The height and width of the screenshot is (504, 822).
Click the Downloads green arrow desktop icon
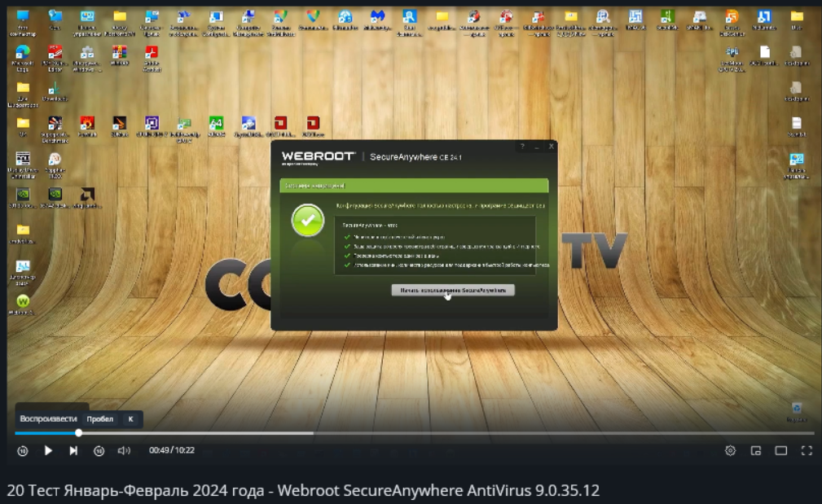pyautogui.click(x=55, y=88)
